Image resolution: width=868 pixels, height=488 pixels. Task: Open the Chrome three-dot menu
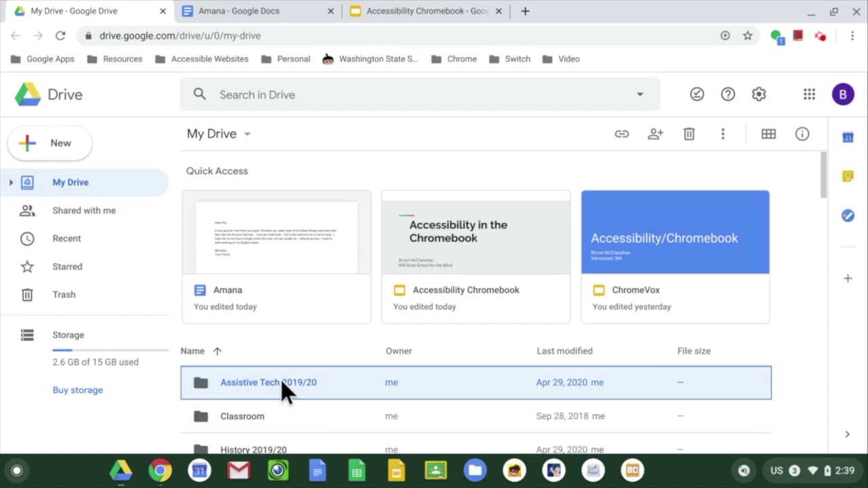point(852,36)
